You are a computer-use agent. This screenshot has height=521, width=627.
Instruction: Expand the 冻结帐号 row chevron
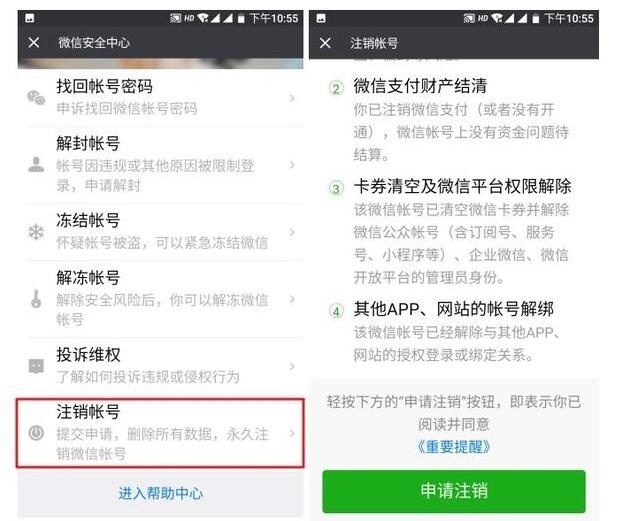(x=292, y=232)
